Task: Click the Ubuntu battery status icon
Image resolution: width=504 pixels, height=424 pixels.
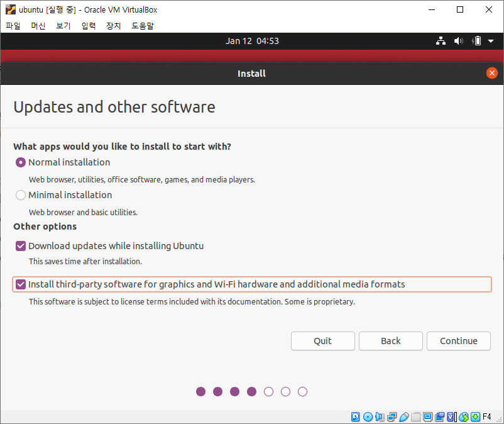Action: (x=476, y=41)
